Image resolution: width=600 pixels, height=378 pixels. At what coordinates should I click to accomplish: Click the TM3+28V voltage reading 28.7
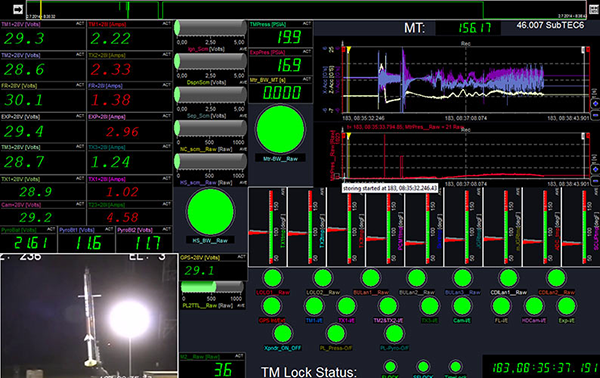[24, 162]
